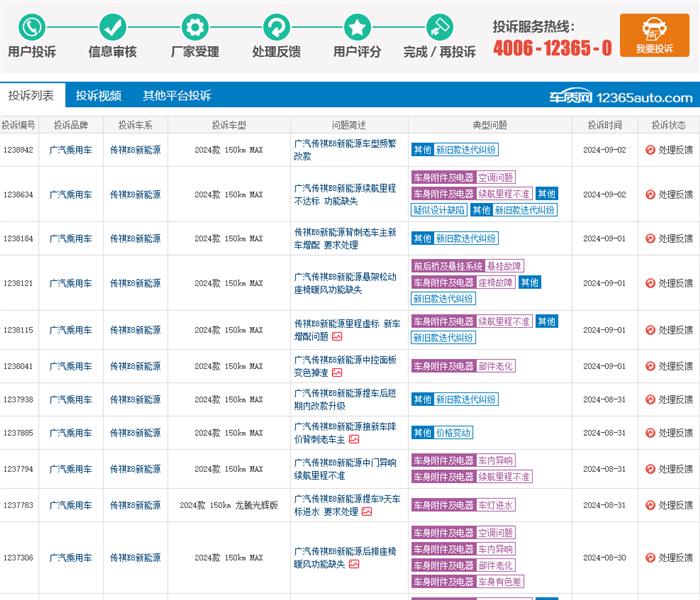Click 广汽乘用车 brand in row 1238942

click(x=71, y=150)
